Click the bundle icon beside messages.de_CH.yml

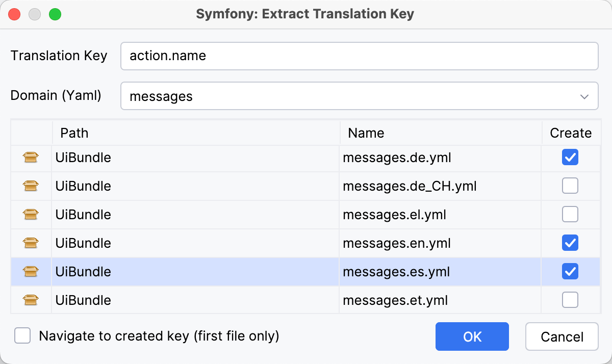[x=31, y=186]
